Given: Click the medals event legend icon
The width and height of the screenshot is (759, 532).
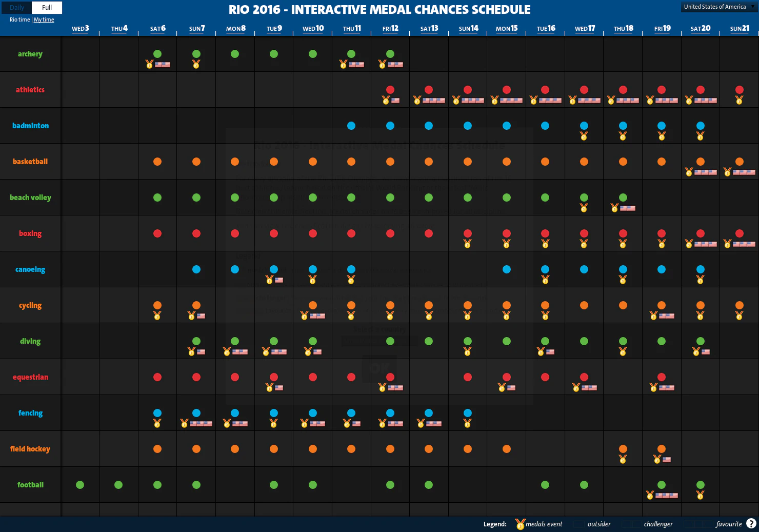Looking at the screenshot, I should tap(520, 524).
